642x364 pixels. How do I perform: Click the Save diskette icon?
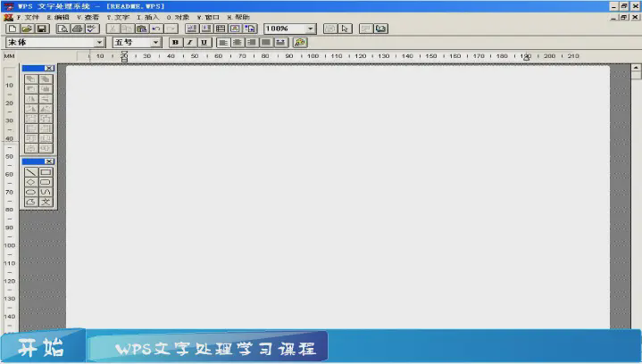[x=41, y=29]
